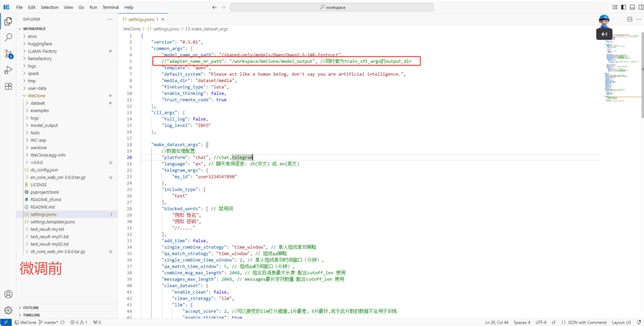Open the Accounts menu icon
The image size is (644, 326).
coord(8,294)
